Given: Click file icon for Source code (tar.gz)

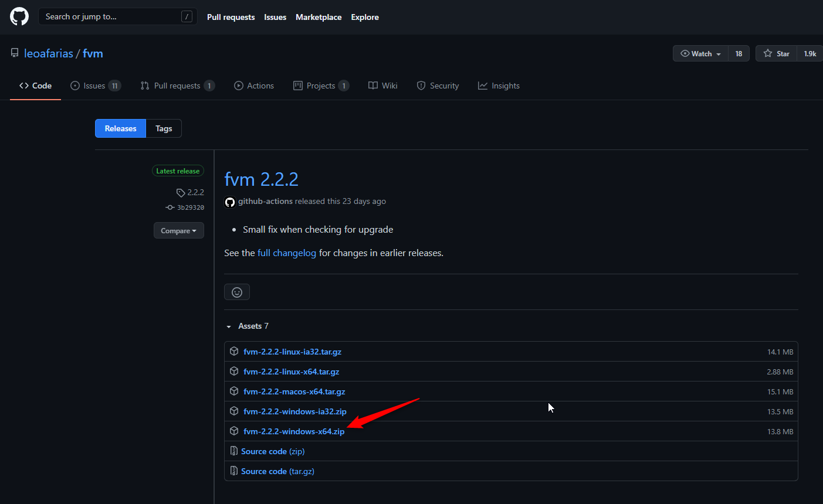Looking at the screenshot, I should pos(234,471).
